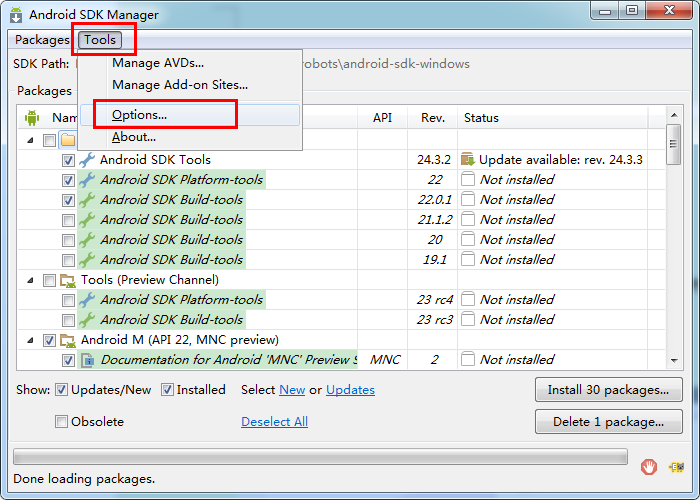Click wrench icon of Build-tools 19.1

tap(87, 260)
